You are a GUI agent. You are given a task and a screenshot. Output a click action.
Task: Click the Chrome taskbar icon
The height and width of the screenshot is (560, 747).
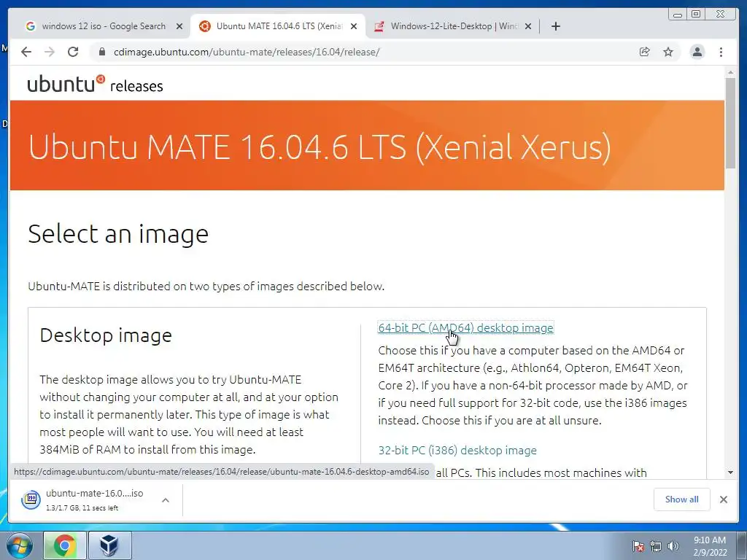pos(65,545)
